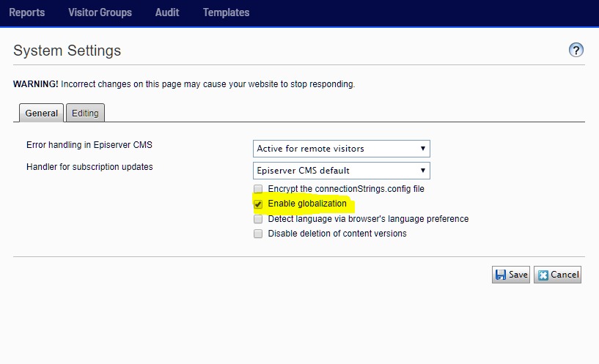The image size is (599, 364).
Task: Tick Detect language via browser's preference checkbox
Action: coord(258,219)
